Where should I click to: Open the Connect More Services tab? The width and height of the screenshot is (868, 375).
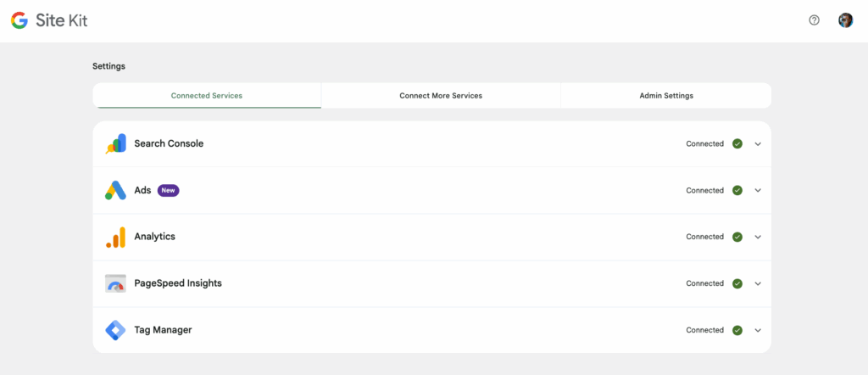[441, 95]
